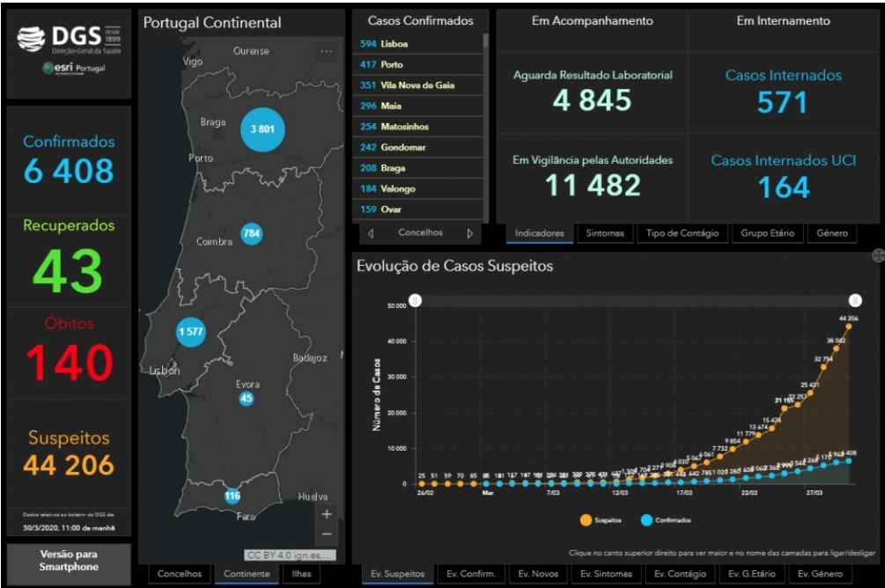Open the Versão para Smartphone button
The image size is (885, 588).
pos(69,561)
